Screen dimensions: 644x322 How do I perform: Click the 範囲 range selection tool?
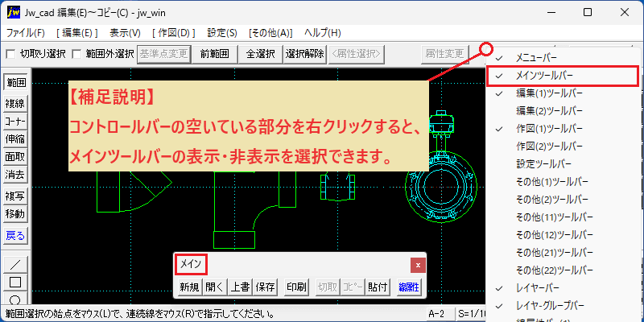[x=15, y=83]
